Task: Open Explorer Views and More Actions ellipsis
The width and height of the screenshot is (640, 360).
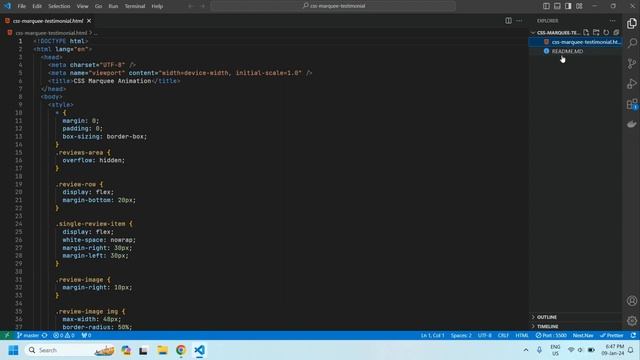Action: coord(612,20)
